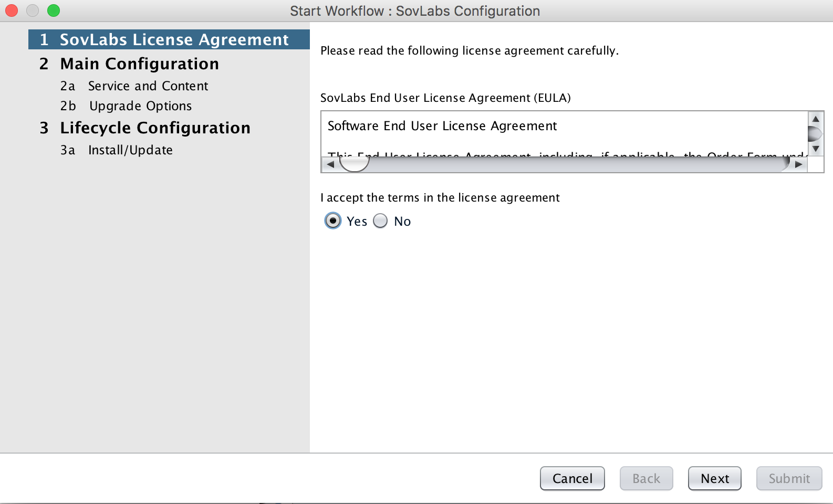Click the disabled Back button

[646, 478]
